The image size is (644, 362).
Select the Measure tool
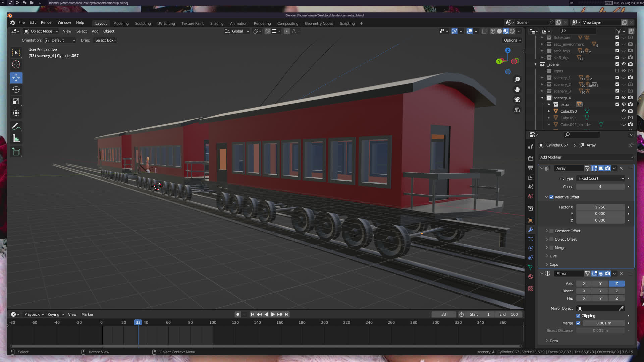pos(16,138)
